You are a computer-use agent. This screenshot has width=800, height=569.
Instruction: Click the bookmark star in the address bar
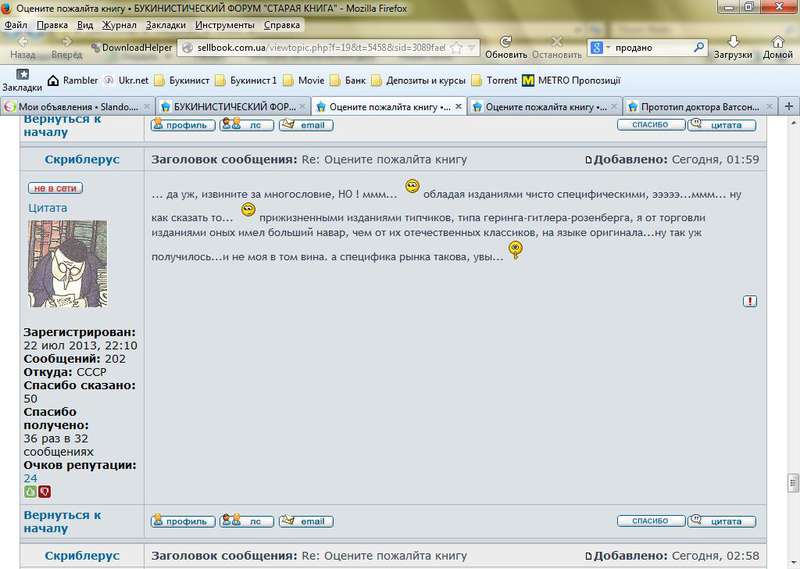(456, 47)
